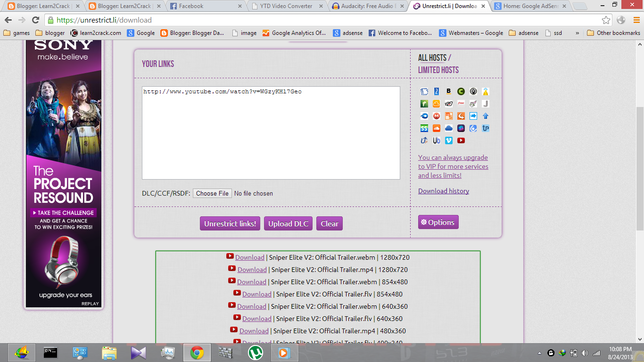Click the Ub host icon

437,140
